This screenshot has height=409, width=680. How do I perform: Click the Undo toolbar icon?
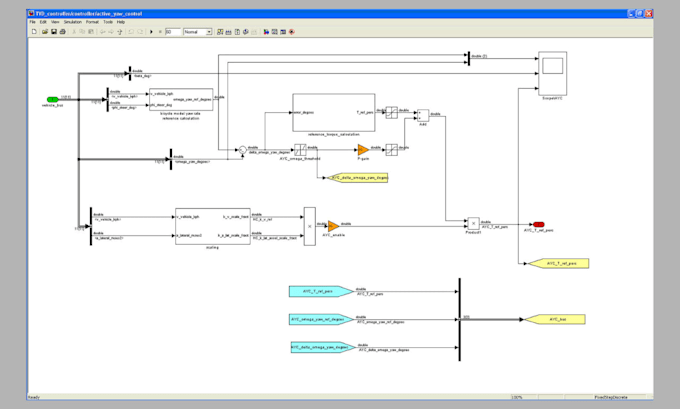click(131, 32)
